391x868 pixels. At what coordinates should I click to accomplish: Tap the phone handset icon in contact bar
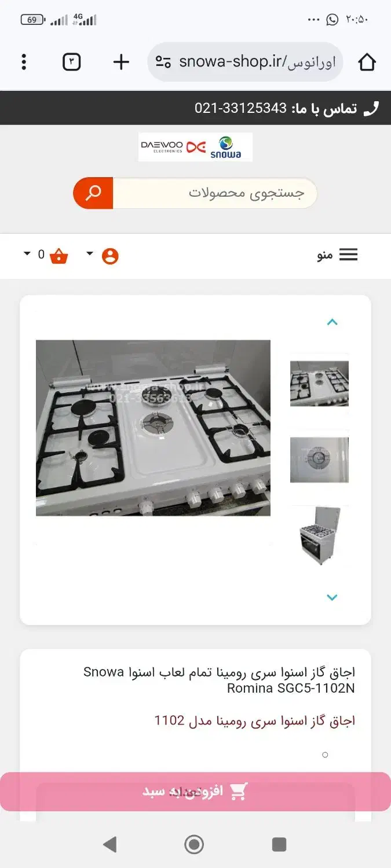click(x=371, y=108)
